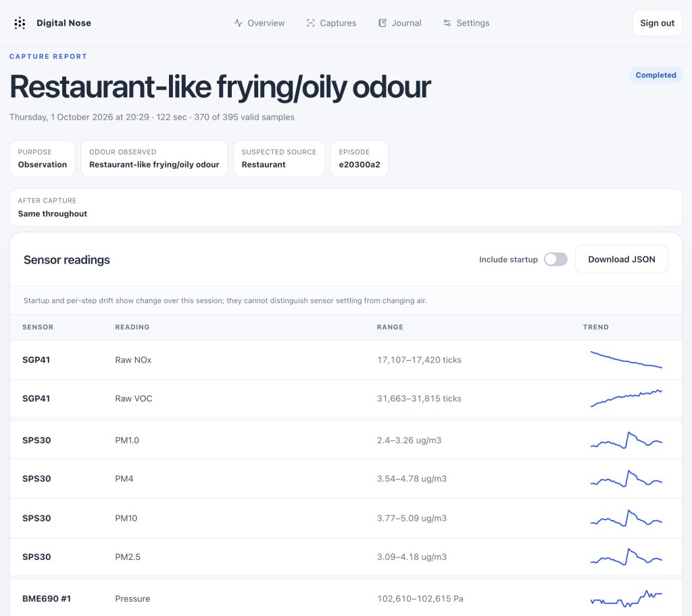Click the Raw VOC trend sparkline
Screen dimensions: 692x616
(x=626, y=398)
